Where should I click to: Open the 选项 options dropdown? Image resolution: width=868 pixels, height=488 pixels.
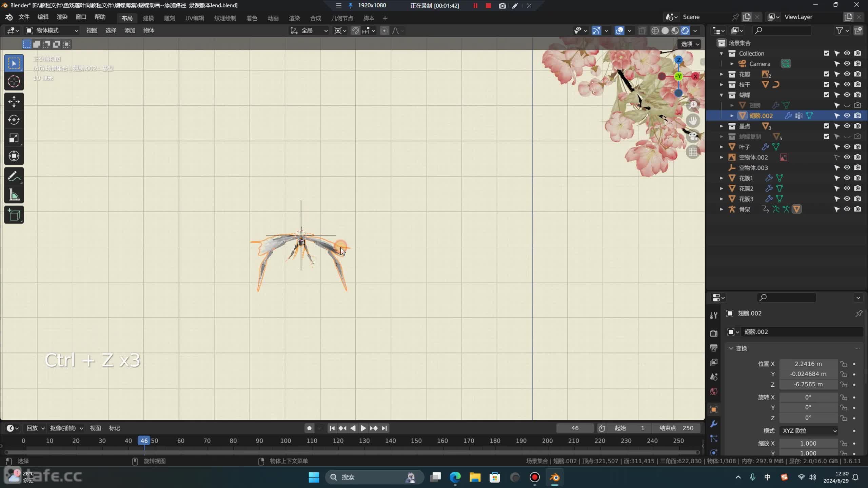click(x=690, y=44)
